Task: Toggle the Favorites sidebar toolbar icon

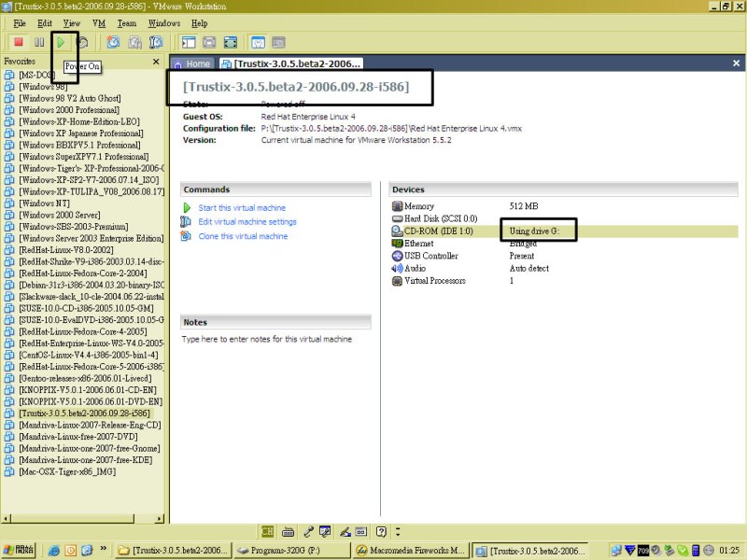Action: (x=189, y=42)
